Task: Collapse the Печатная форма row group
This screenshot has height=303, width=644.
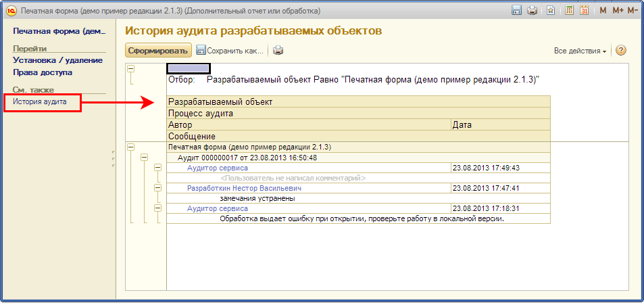Action: [x=130, y=147]
